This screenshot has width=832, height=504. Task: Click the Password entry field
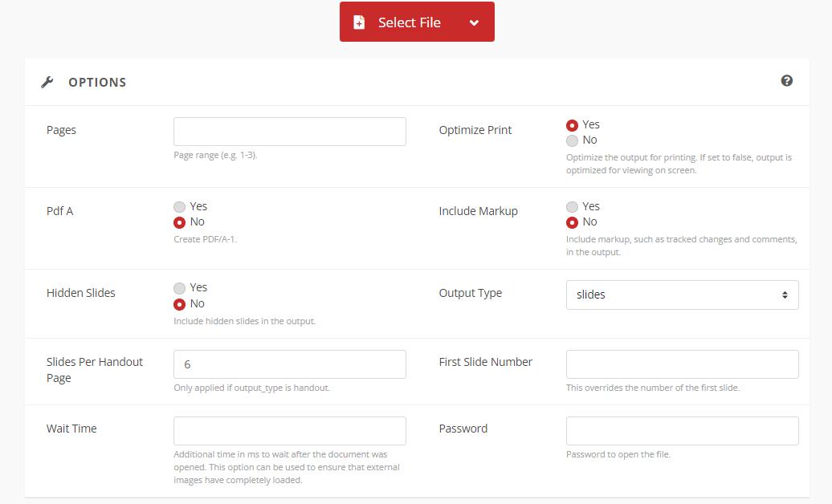point(682,430)
